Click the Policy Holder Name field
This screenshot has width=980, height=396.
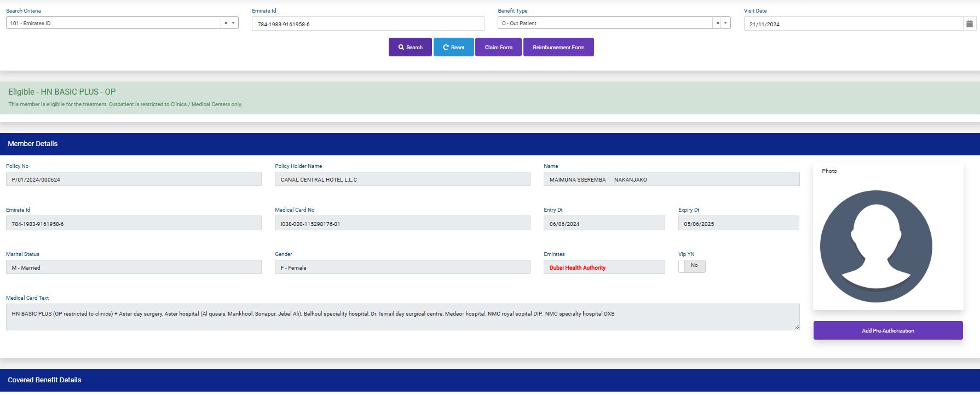coord(402,179)
